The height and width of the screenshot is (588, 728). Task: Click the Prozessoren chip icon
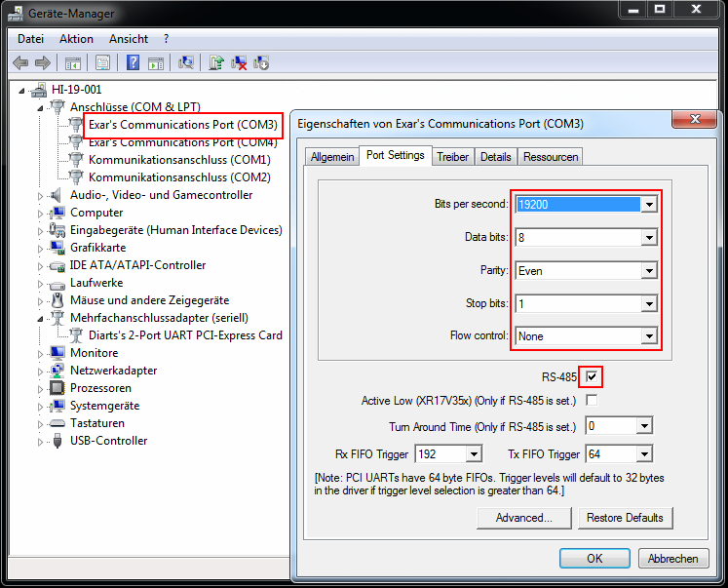coord(57,388)
